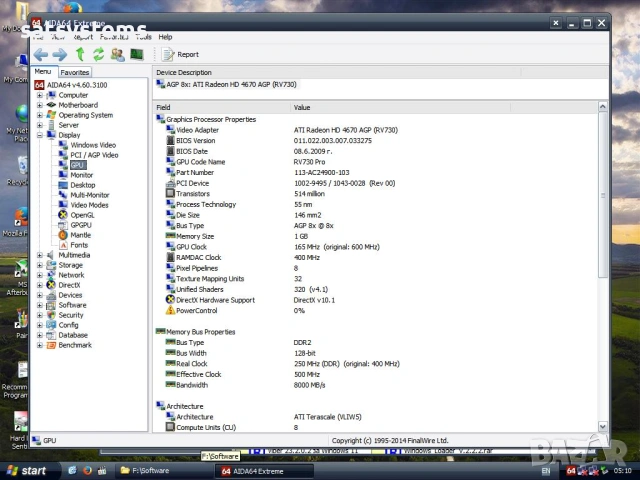Switch to the Favorites tab
The image size is (640, 480).
tap(75, 72)
